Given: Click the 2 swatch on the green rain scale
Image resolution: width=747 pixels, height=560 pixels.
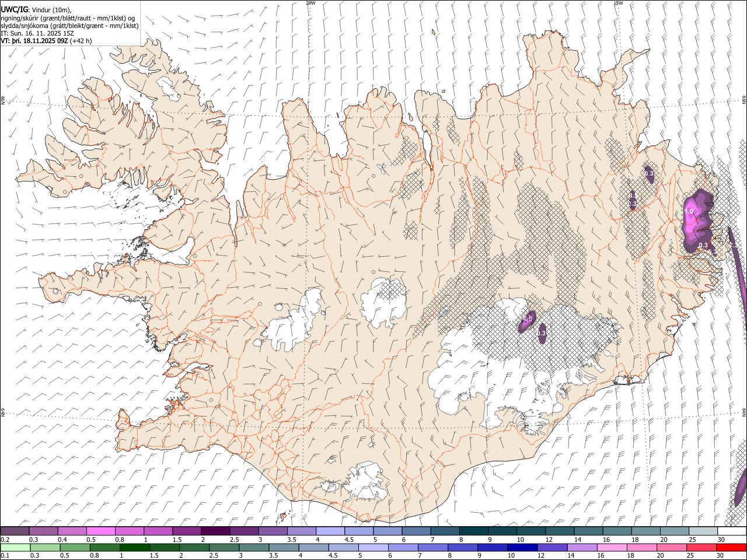Looking at the screenshot, I should click(x=194, y=547).
